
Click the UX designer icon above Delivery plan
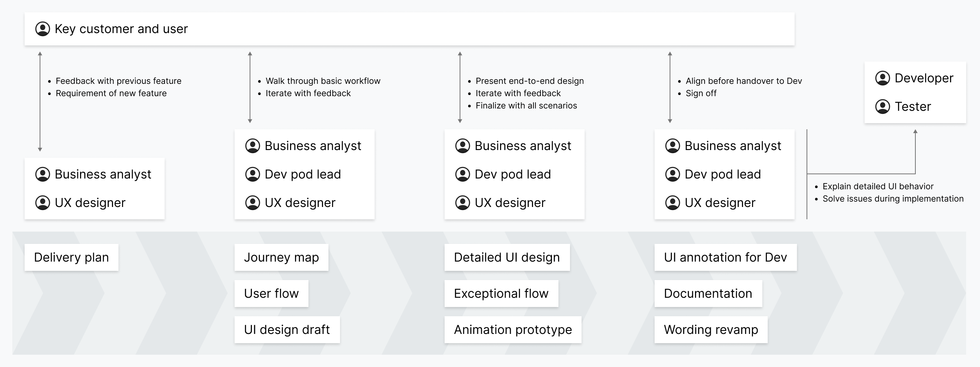click(x=43, y=203)
